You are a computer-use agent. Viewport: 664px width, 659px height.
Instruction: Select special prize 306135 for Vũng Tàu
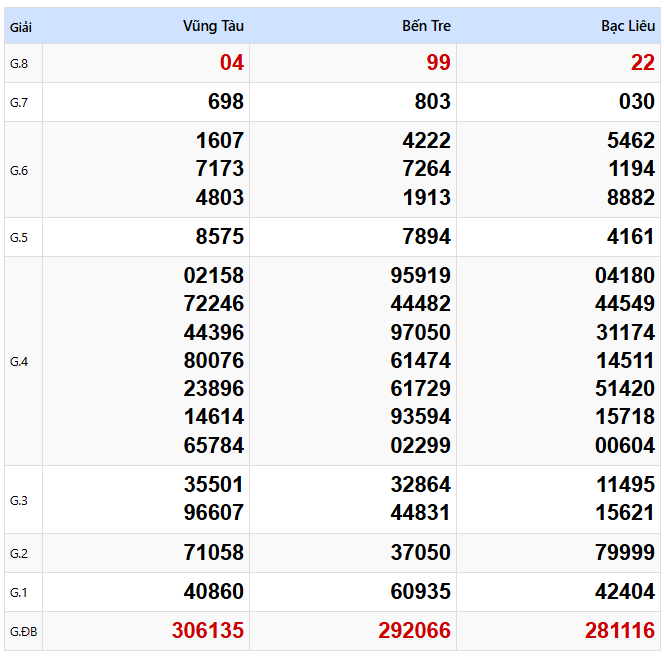pos(208,631)
